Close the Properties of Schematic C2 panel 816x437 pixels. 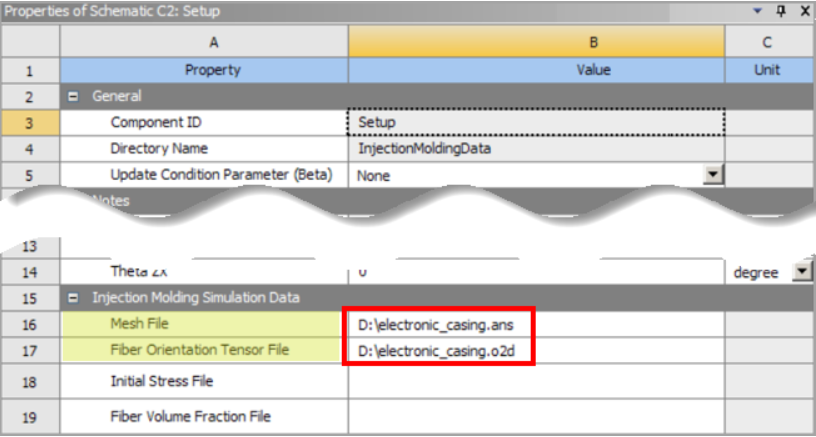(803, 11)
